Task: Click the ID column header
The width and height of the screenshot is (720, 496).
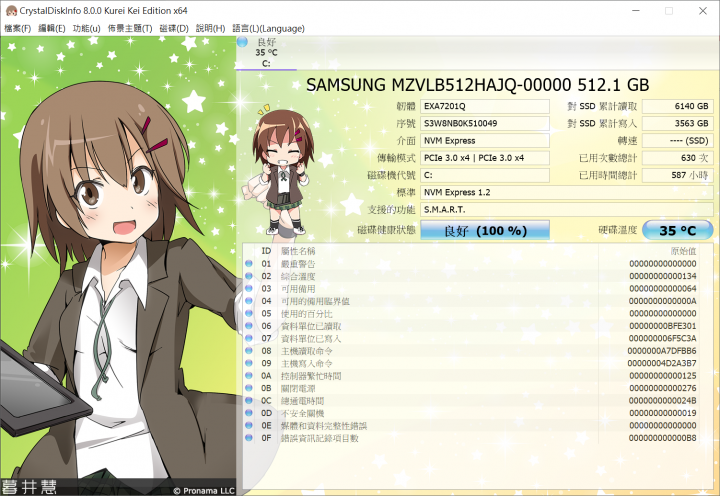Action: 266,251
